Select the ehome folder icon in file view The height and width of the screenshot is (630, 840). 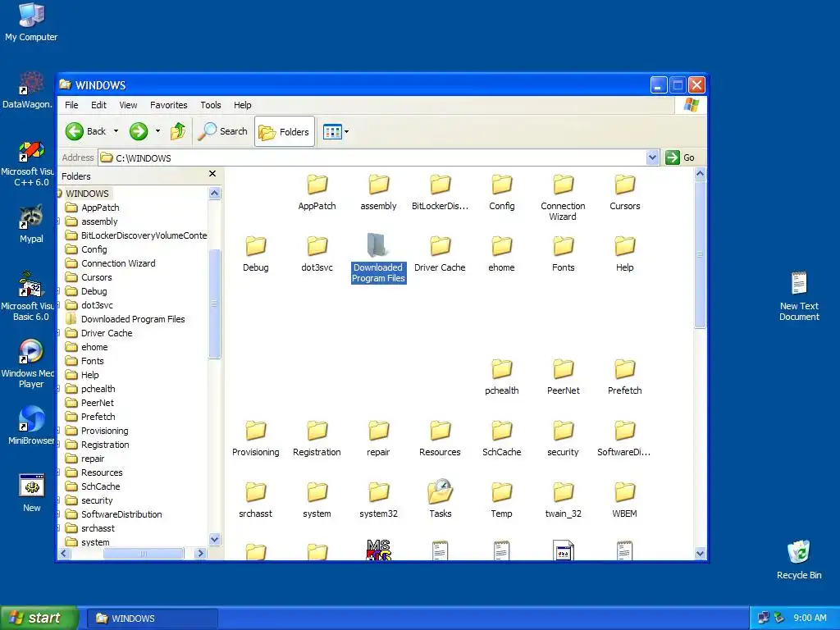point(501,246)
